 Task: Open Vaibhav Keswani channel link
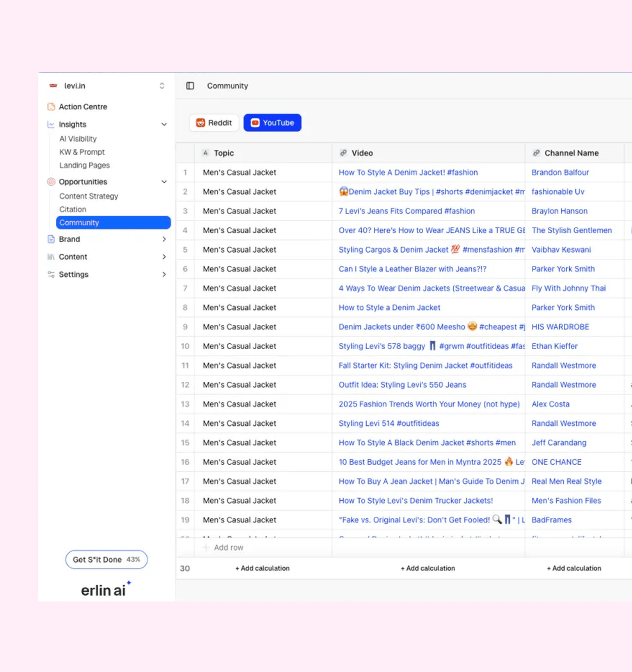tap(561, 250)
